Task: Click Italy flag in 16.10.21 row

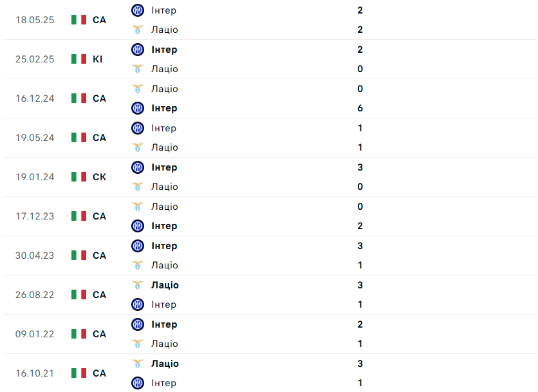Action: (x=79, y=373)
